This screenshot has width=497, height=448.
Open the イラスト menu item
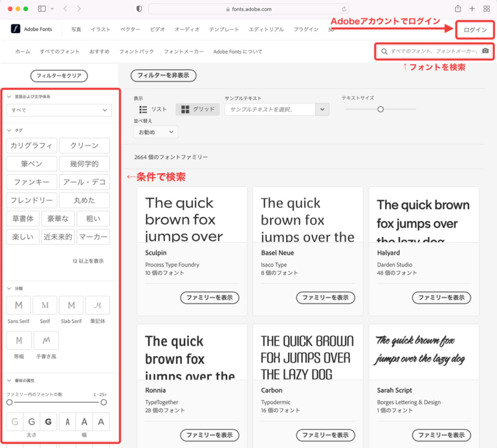pos(100,29)
